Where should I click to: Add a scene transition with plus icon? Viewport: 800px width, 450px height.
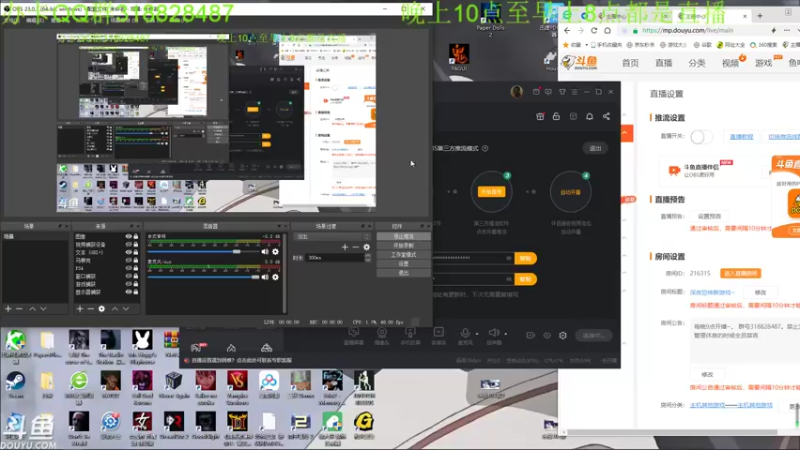(x=345, y=247)
